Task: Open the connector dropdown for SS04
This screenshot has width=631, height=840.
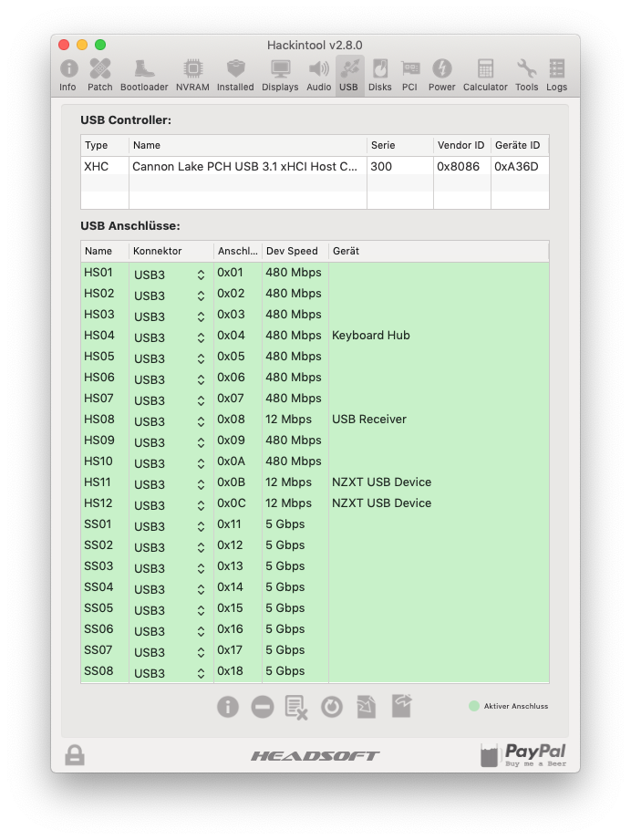Action: click(170, 589)
